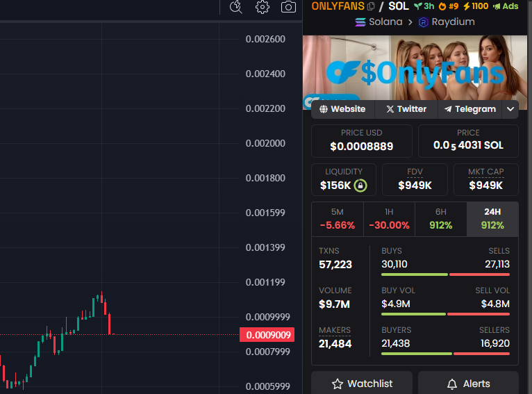Click the 0.002600 price axis label
532x394 pixels.
coord(265,39)
